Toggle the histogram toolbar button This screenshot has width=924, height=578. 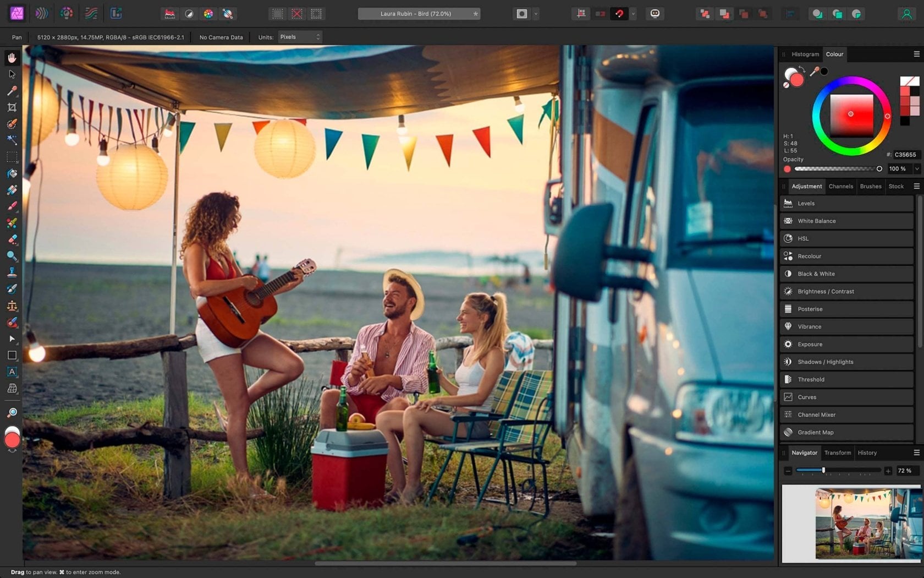pos(170,14)
